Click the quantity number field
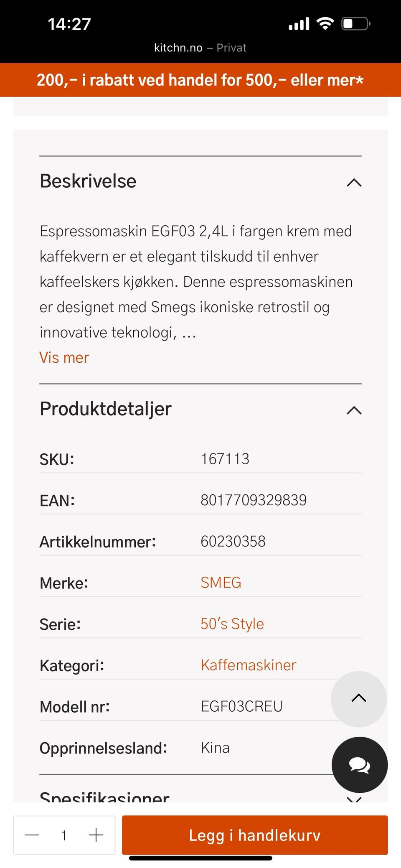401x868 pixels. pos(64,835)
